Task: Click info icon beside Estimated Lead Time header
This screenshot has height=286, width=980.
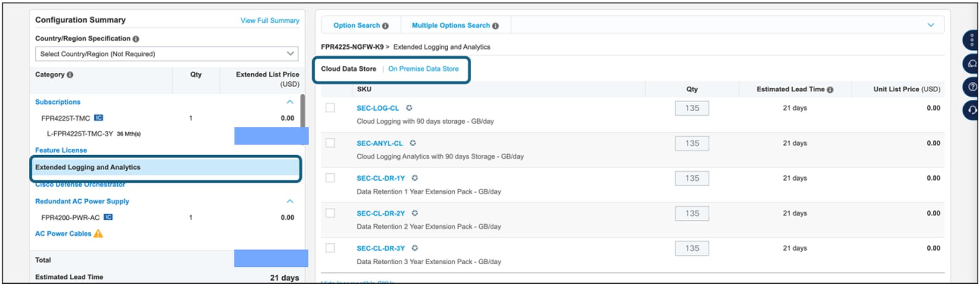Action: click(x=830, y=90)
